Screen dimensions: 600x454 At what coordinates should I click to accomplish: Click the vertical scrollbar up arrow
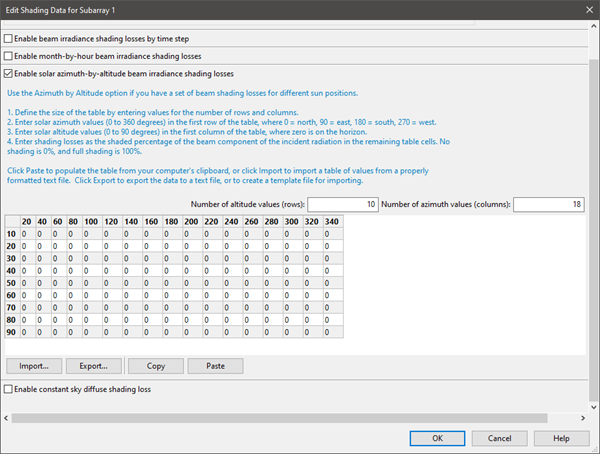click(x=593, y=26)
